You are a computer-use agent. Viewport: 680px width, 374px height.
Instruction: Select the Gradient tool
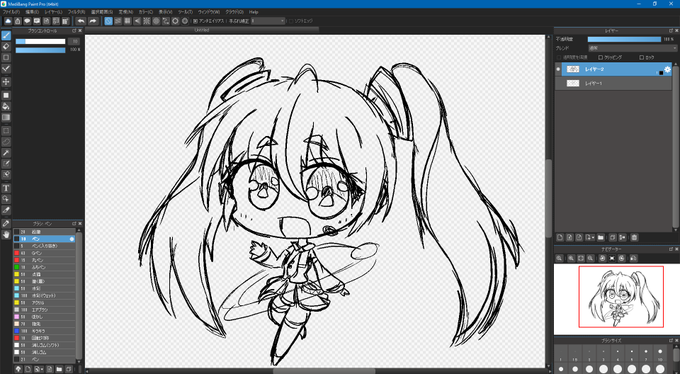(6, 117)
